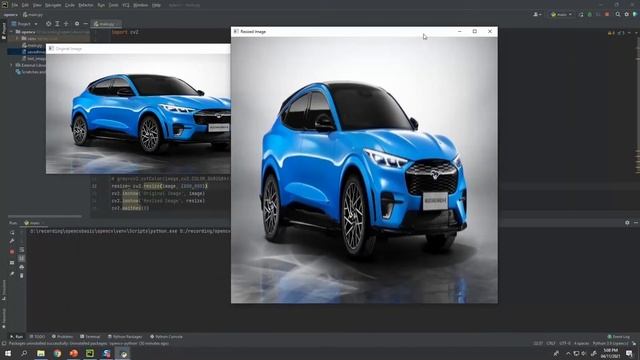Open the run configuration dropdown

click(x=561, y=14)
